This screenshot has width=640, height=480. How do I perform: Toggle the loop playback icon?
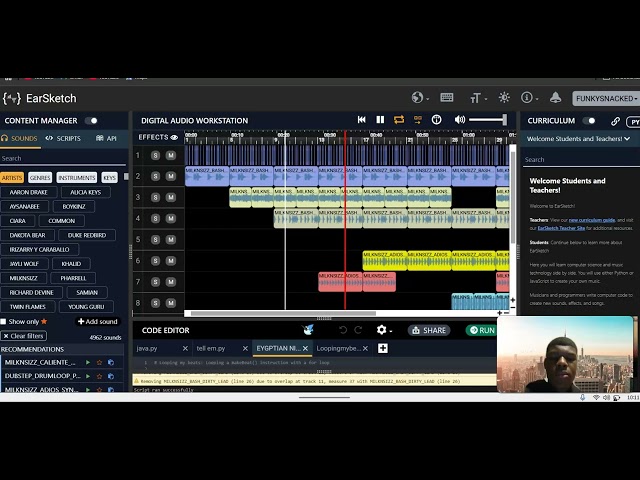399,120
